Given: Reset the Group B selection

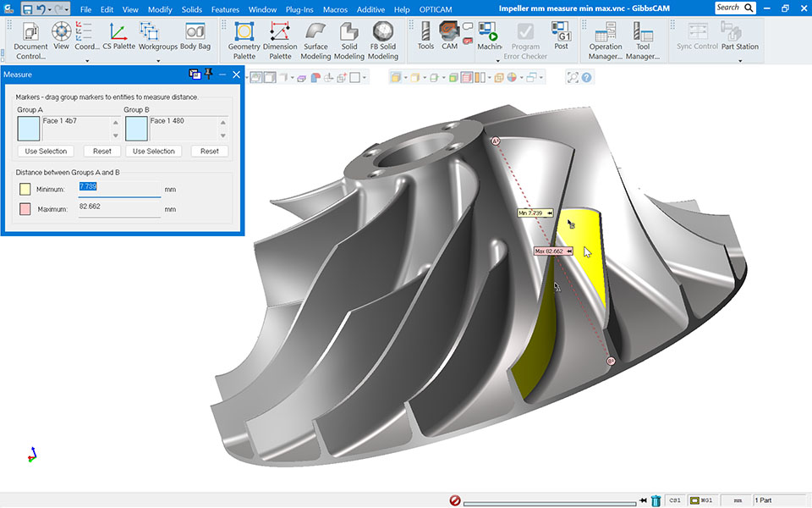Looking at the screenshot, I should pos(209,152).
